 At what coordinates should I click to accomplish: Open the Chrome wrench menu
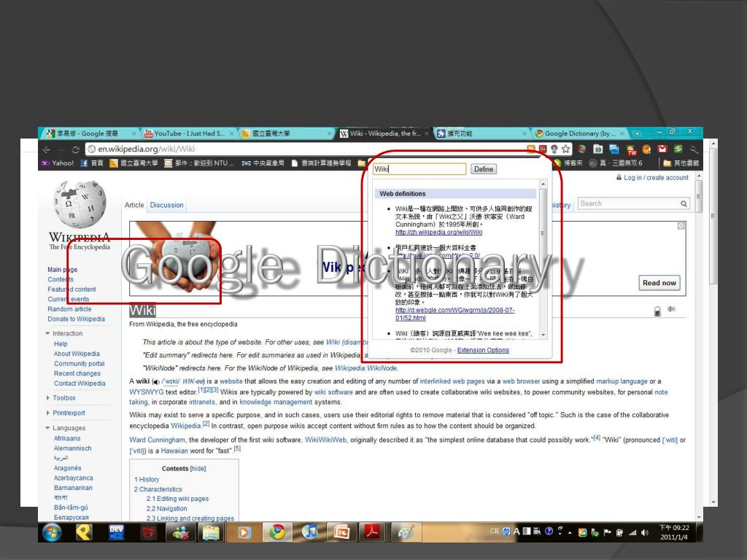tap(694, 149)
